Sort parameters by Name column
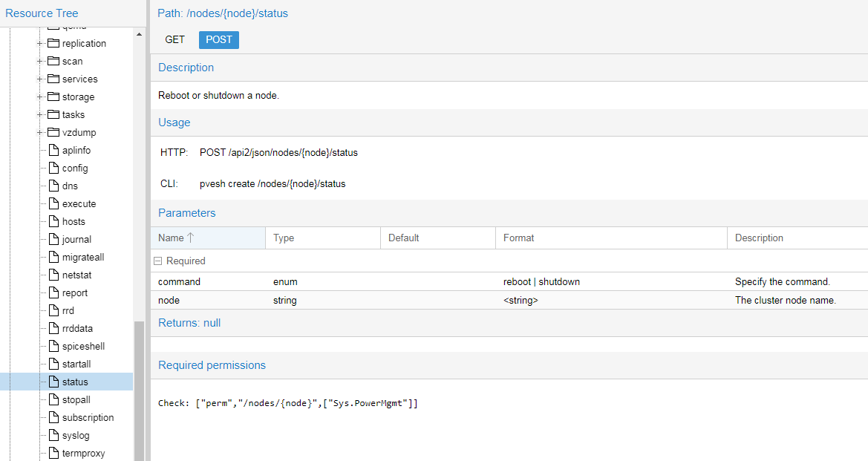The width and height of the screenshot is (868, 461). click(x=208, y=238)
